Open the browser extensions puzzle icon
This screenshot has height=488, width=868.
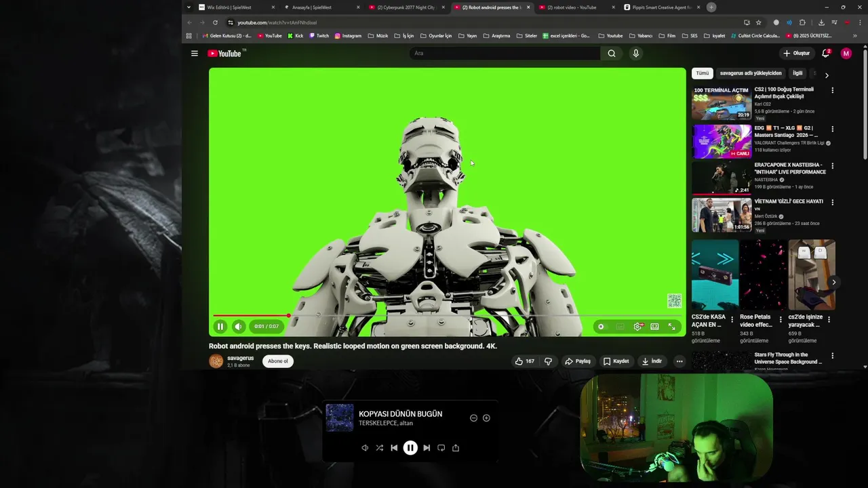tap(802, 22)
